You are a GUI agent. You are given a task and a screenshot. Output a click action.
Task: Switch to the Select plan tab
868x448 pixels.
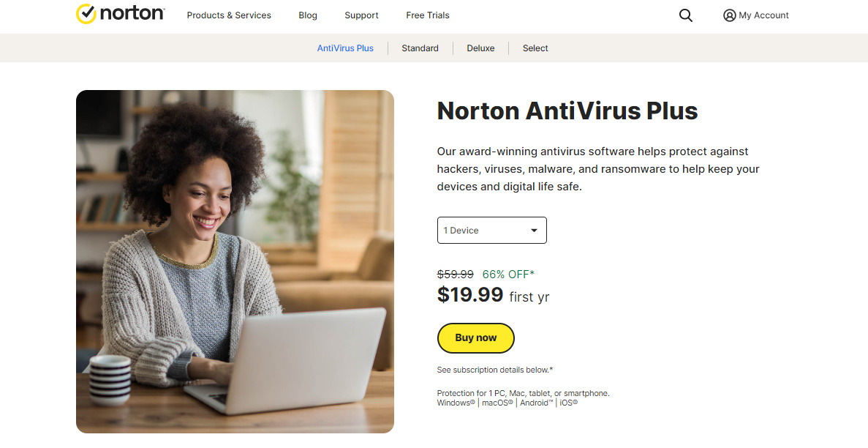(x=535, y=48)
